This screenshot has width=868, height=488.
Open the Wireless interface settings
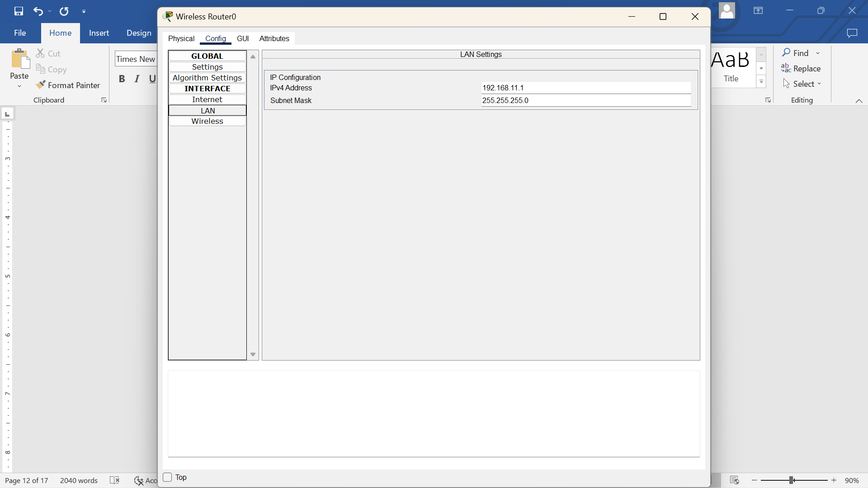click(x=207, y=121)
